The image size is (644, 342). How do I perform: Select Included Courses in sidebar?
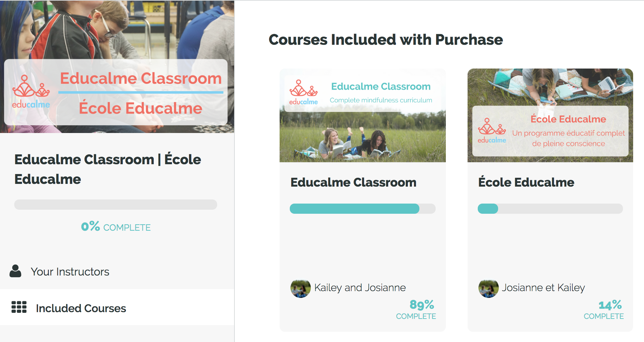point(81,308)
